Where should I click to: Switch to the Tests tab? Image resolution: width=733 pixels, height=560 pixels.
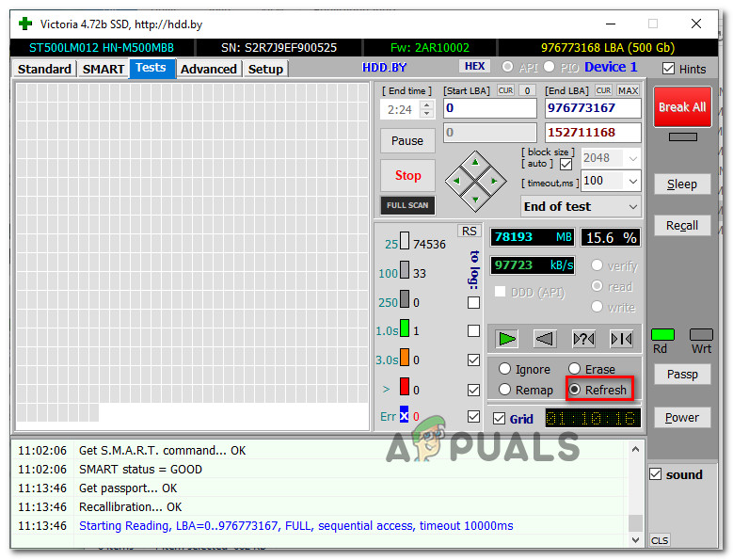point(151,68)
